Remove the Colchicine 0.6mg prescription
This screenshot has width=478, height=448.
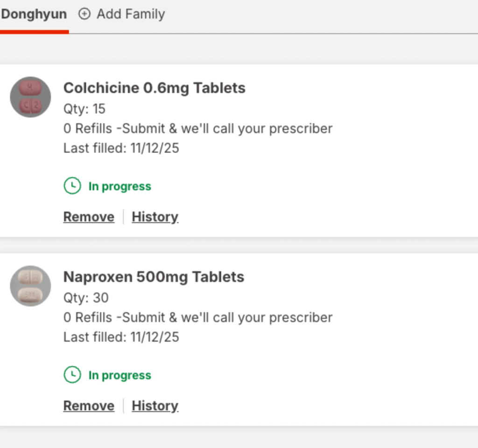tap(89, 217)
